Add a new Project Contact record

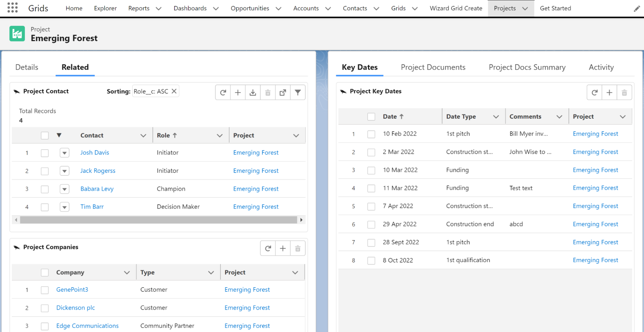238,93
